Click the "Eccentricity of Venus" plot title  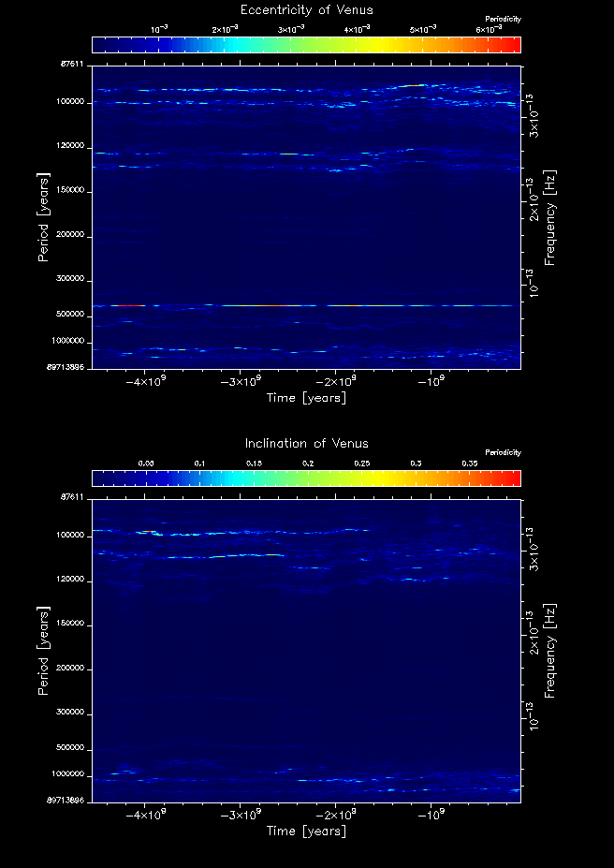(306, 10)
